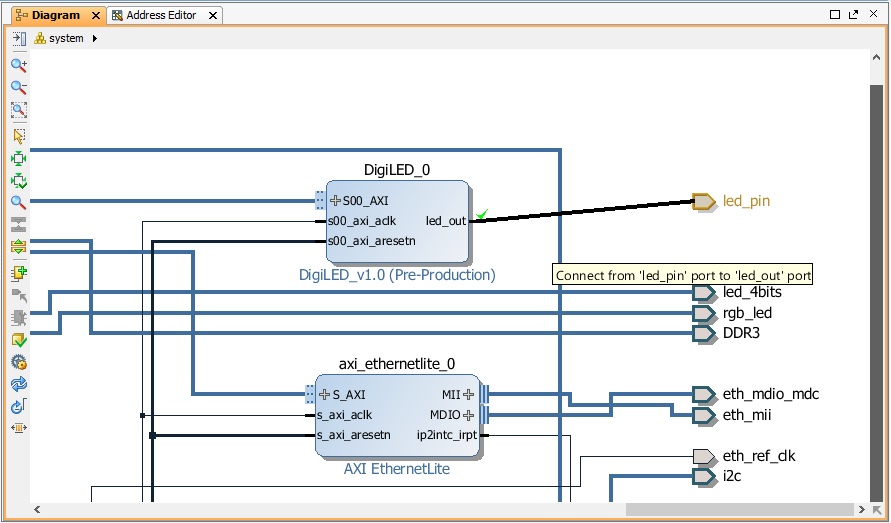Click the green checkmark near led_out

pos(482,215)
